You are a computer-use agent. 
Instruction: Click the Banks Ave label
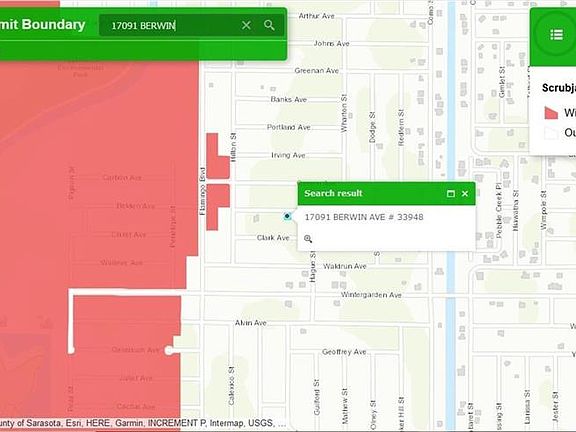288,99
